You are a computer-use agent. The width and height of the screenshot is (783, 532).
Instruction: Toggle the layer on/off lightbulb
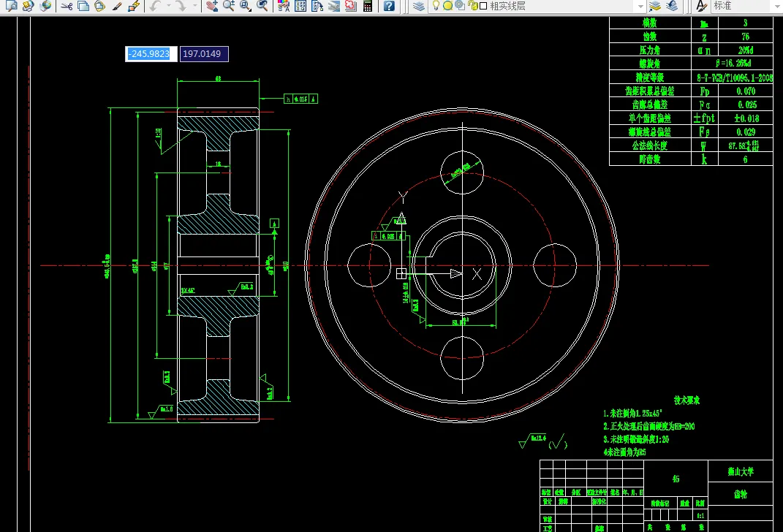[436, 6]
